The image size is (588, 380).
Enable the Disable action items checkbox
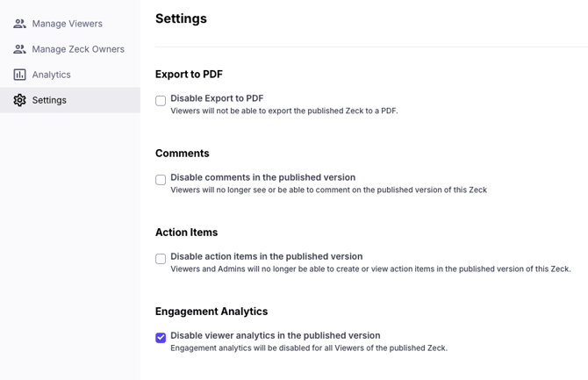[x=161, y=259]
